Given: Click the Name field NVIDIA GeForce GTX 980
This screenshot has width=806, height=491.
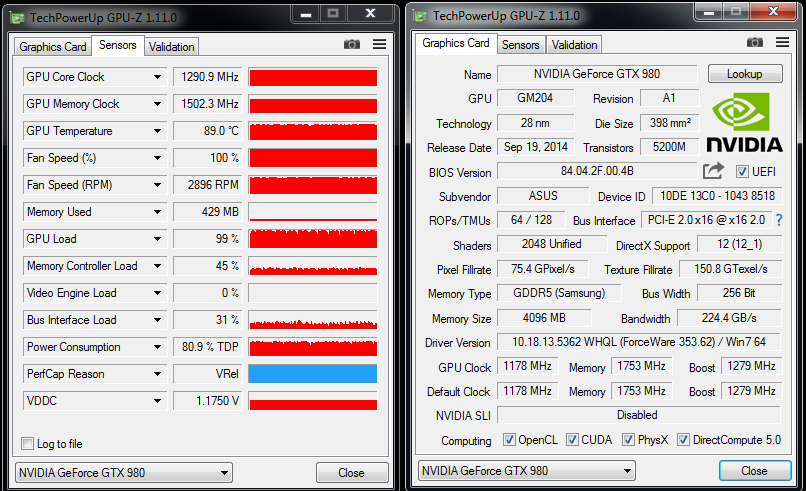Looking at the screenshot, I should (x=597, y=74).
